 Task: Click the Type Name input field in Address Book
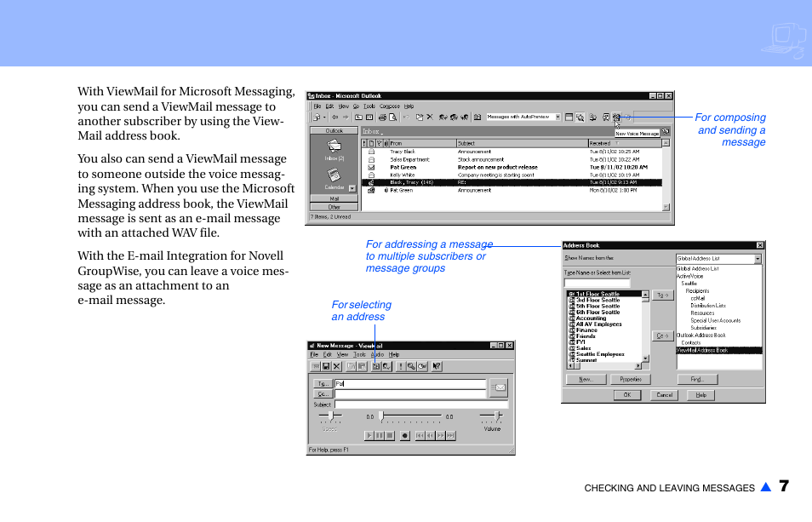click(598, 283)
